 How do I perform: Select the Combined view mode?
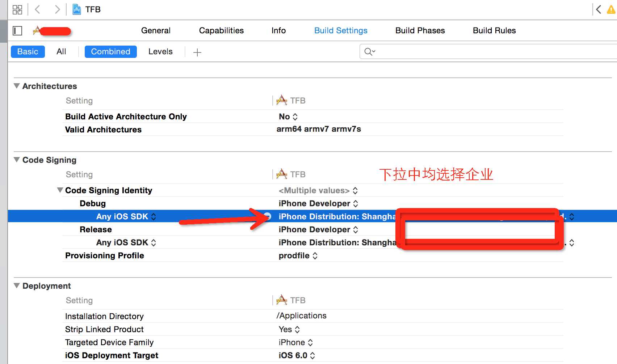(110, 52)
